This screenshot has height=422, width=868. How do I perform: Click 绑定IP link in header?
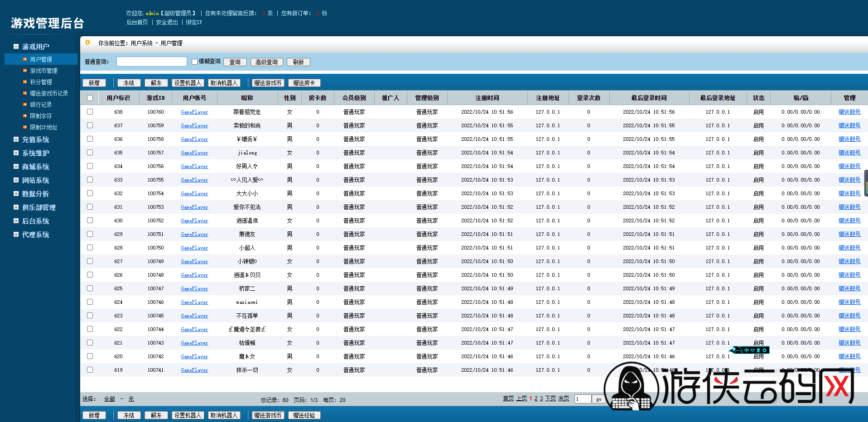[x=194, y=22]
